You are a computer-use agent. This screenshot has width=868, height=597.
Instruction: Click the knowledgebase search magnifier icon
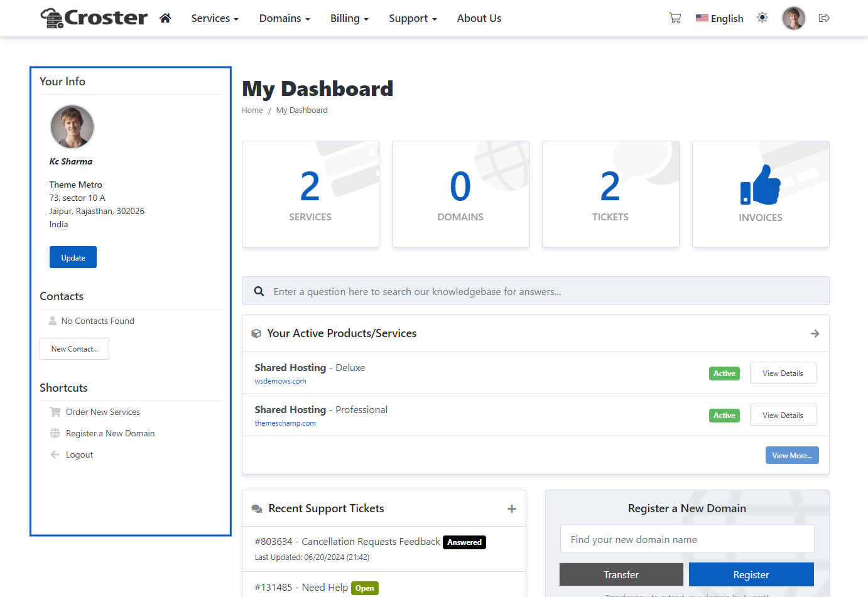click(259, 291)
